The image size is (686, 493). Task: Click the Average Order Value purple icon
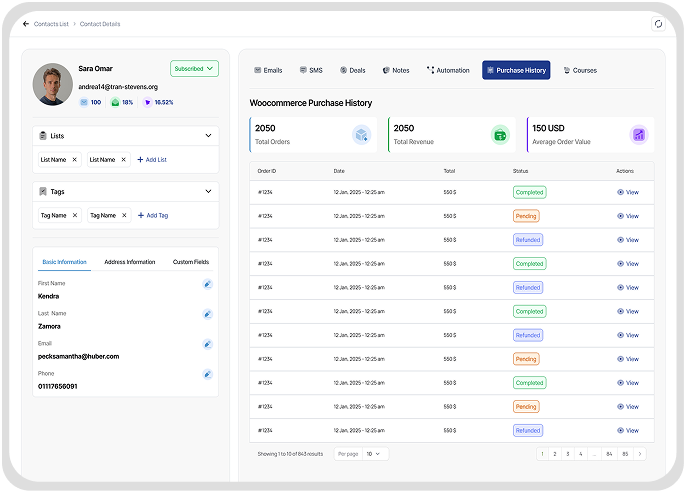[638, 134]
